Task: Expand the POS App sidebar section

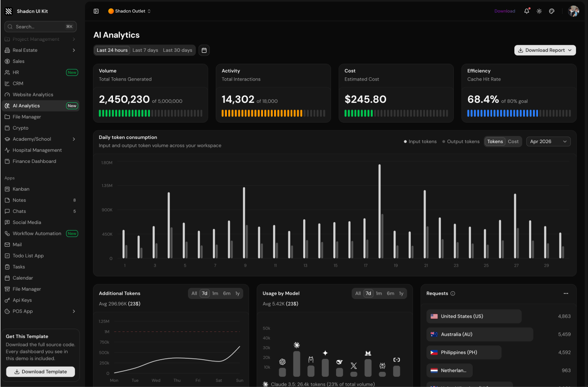Action: 41,311
